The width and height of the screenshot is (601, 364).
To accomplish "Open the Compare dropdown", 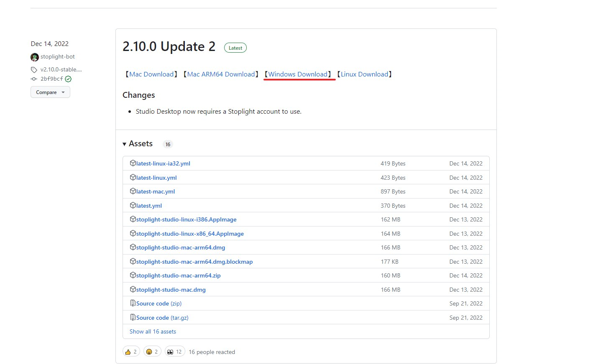I will tap(50, 92).
